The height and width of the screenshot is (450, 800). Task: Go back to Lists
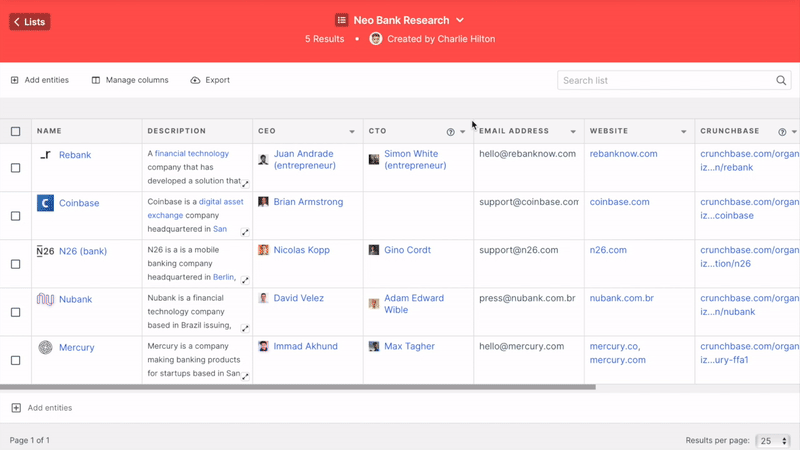(30, 22)
